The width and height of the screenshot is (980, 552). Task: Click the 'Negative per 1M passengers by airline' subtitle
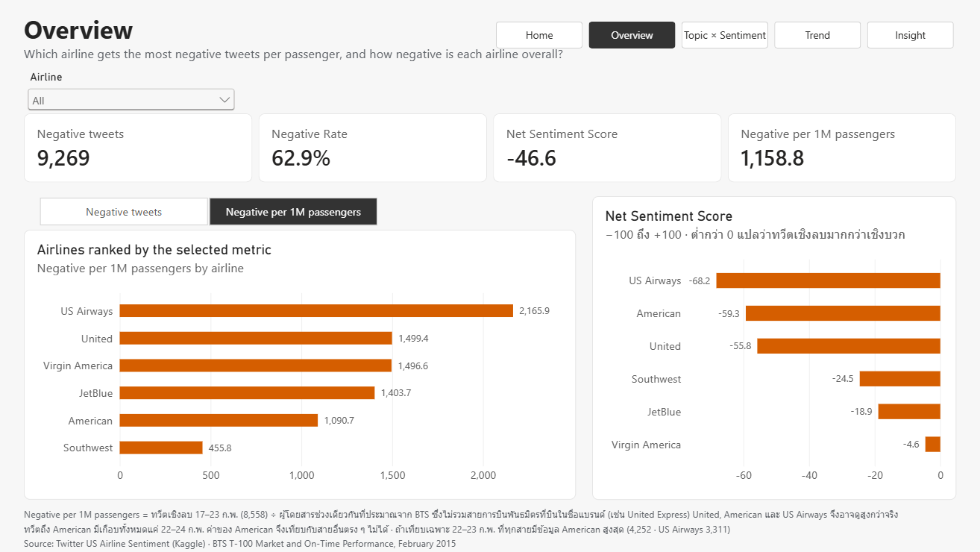[x=140, y=269]
